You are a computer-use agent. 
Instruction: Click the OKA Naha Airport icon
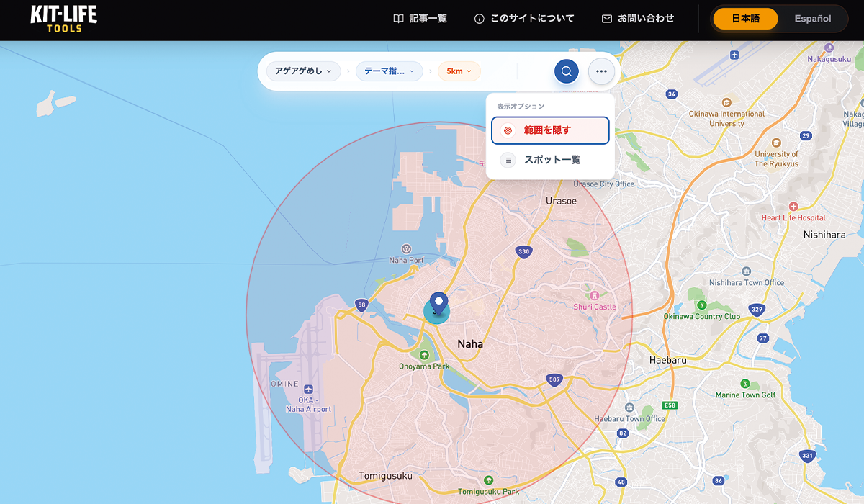[x=308, y=389]
